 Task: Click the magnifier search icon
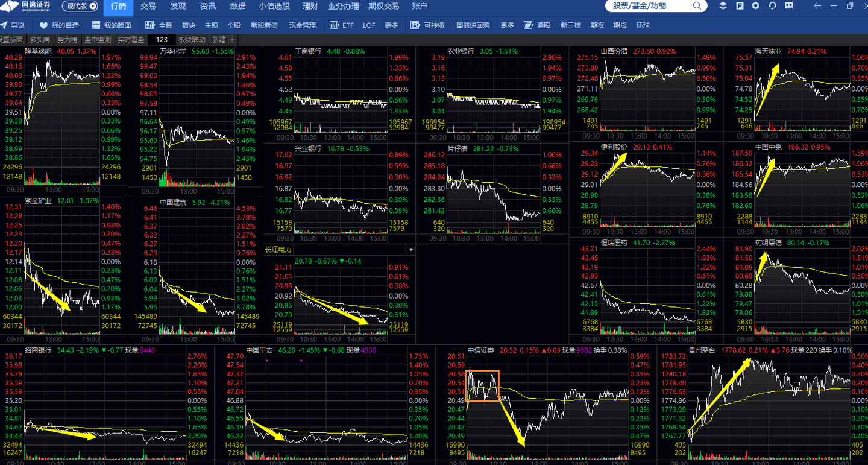697,6
